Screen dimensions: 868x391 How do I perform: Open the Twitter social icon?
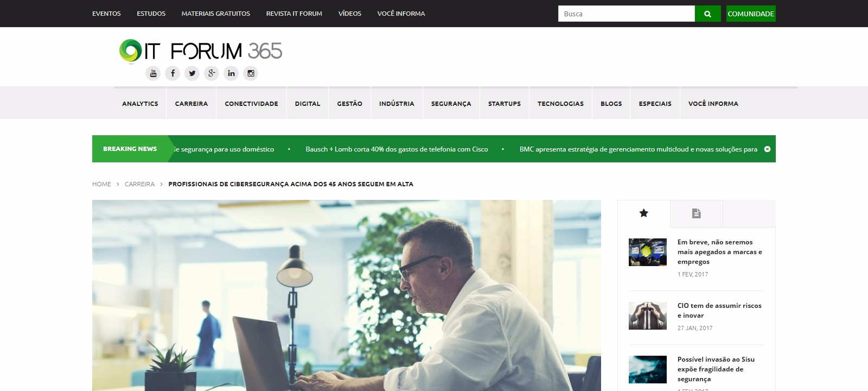coord(192,73)
